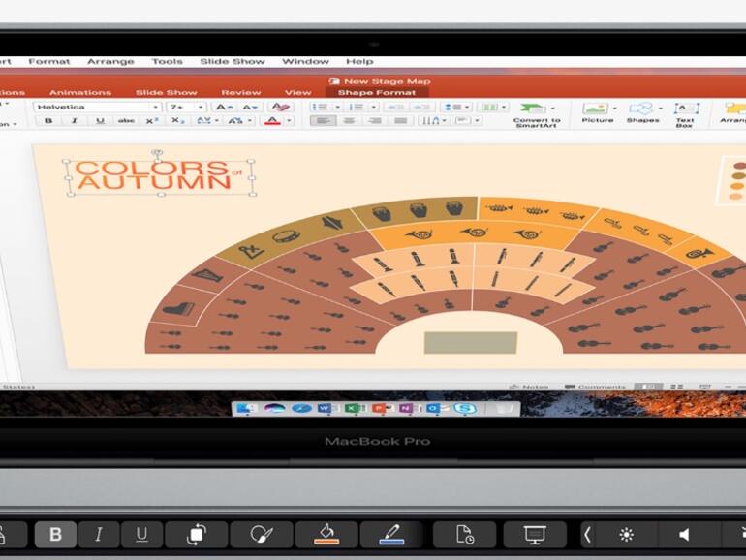Clear all text formatting with the eraser icon
Image resolution: width=746 pixels, height=560 pixels.
[x=280, y=107]
